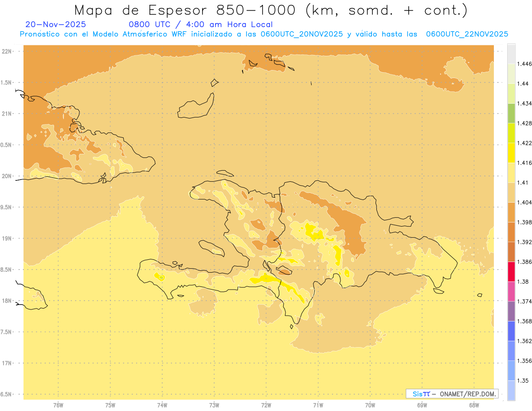Click the '1.446' colorbar value

coord(524,64)
